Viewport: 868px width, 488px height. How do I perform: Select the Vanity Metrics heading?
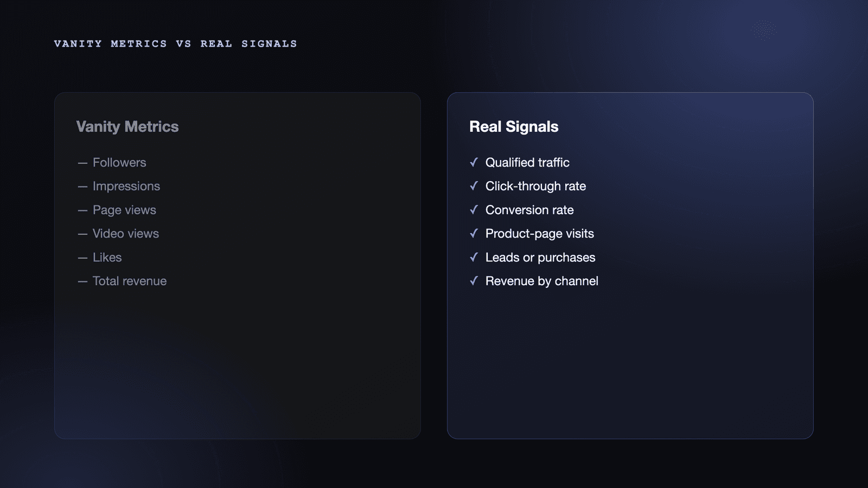(x=127, y=127)
